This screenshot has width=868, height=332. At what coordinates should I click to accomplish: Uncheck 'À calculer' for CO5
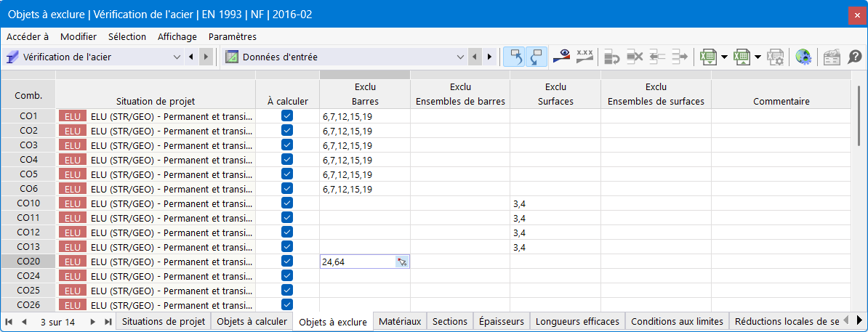(286, 174)
